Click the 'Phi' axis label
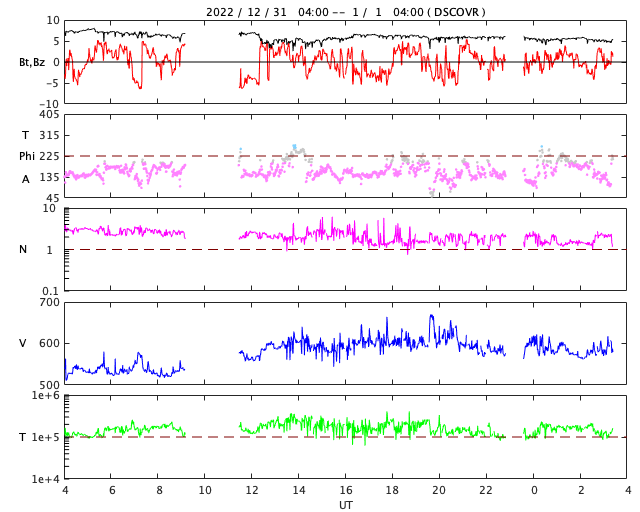Viewport: 640px width, 512px height. tap(27, 156)
